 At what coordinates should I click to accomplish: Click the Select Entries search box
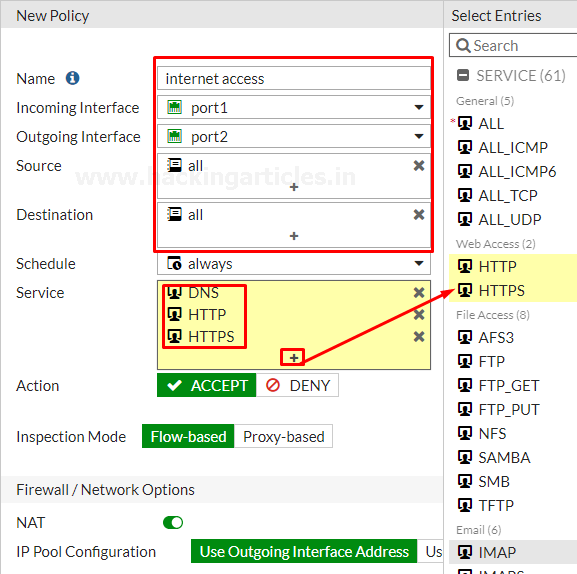(x=513, y=46)
